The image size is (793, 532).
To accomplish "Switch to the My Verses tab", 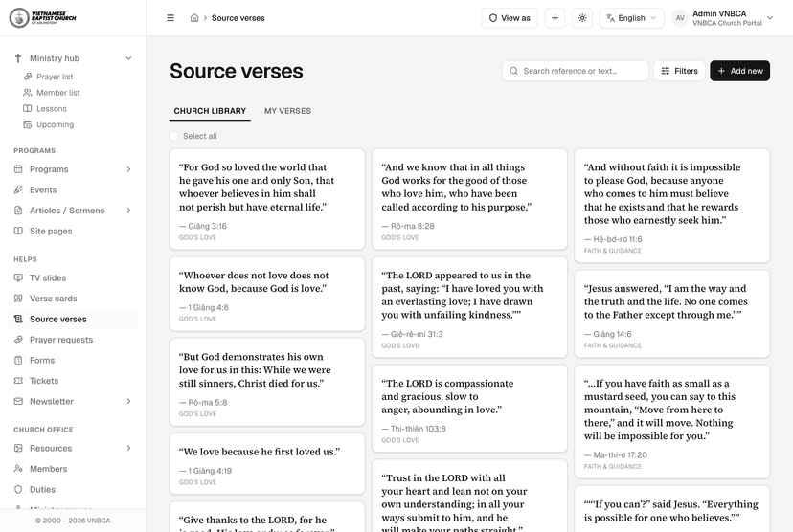I will tap(287, 111).
